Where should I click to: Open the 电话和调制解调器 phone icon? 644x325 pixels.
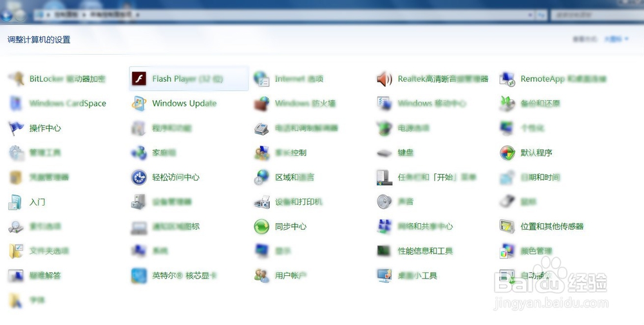[261, 128]
